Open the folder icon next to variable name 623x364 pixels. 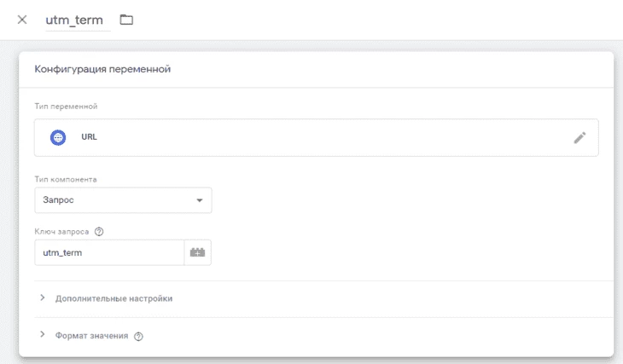coord(126,20)
